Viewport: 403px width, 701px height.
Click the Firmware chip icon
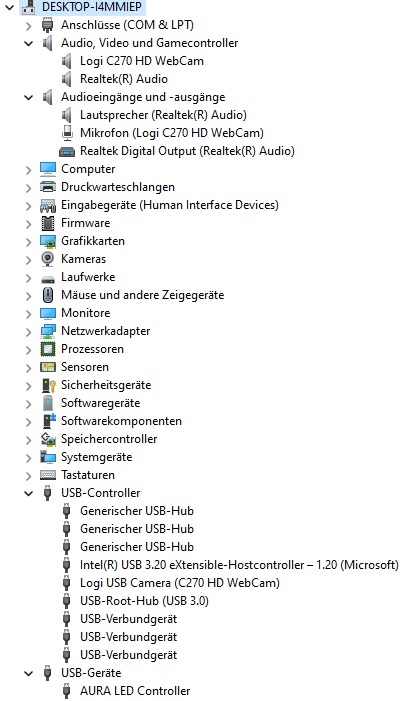pos(47,223)
